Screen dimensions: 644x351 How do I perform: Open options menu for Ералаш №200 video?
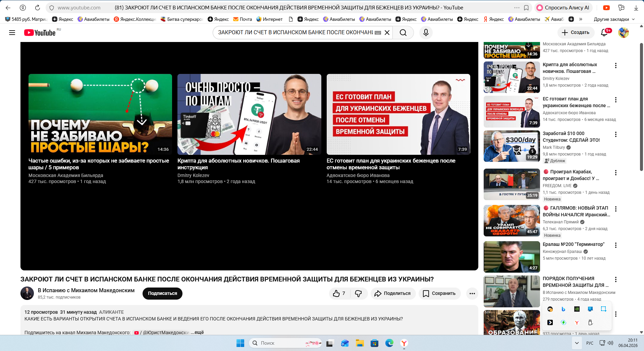(x=615, y=245)
